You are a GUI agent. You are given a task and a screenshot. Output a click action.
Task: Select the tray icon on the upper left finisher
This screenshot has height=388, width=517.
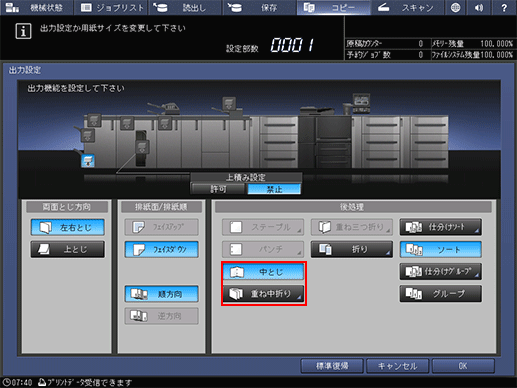[94, 120]
